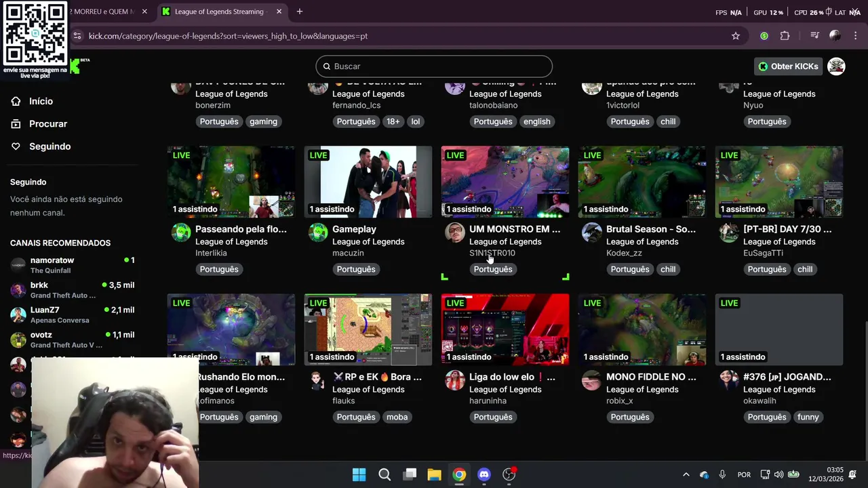View site information icon in address bar
Image resolution: width=868 pixels, height=488 pixels.
77,36
